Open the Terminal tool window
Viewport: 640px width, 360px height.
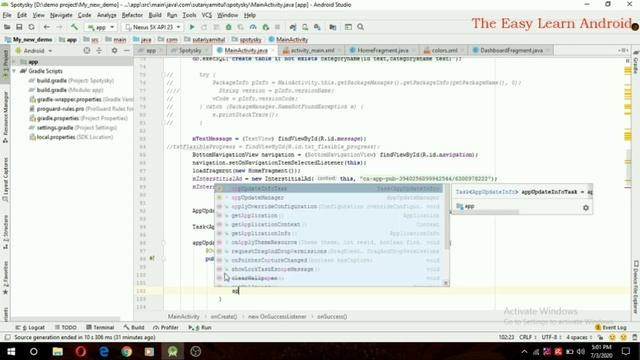pos(100,327)
